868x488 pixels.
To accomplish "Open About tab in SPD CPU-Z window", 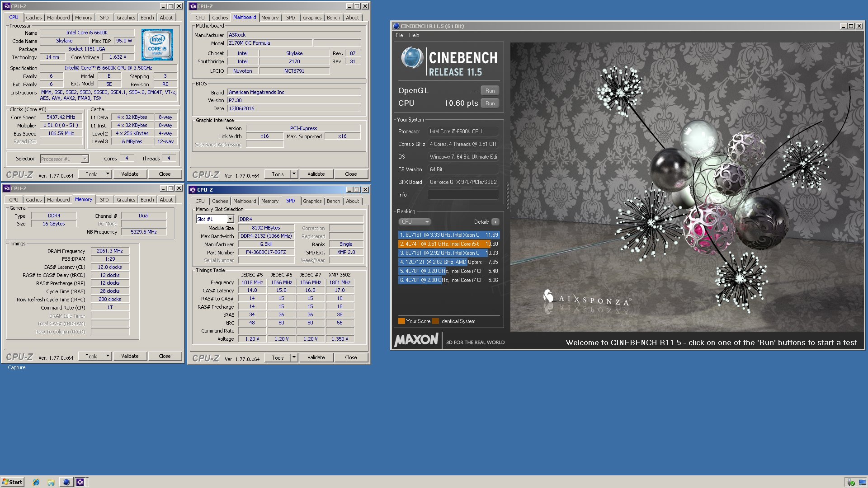I will point(352,201).
